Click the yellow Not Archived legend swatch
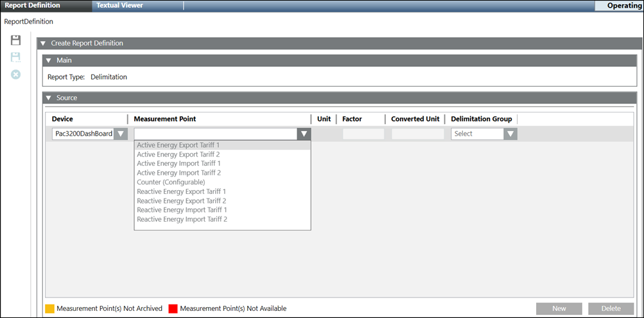Screen dimensions: 644x318 (x=49, y=309)
